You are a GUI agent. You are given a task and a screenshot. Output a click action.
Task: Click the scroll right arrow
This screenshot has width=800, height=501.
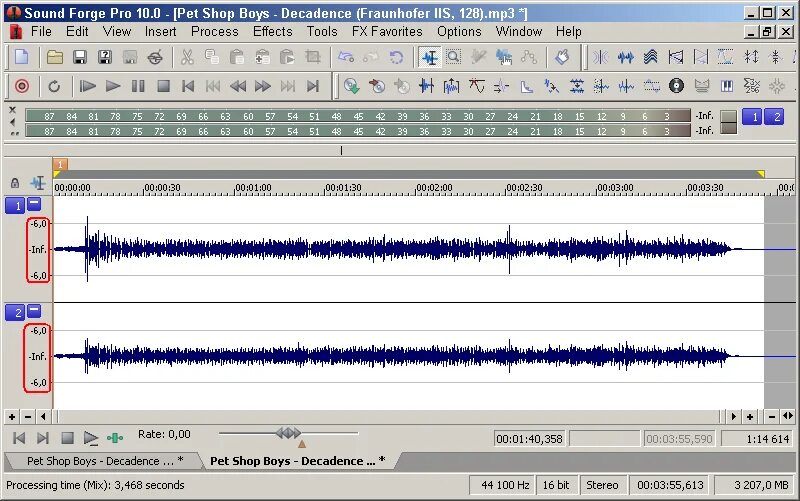pos(734,417)
